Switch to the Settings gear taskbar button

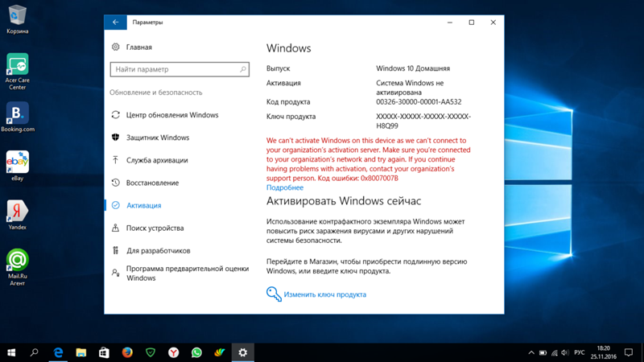click(x=243, y=352)
